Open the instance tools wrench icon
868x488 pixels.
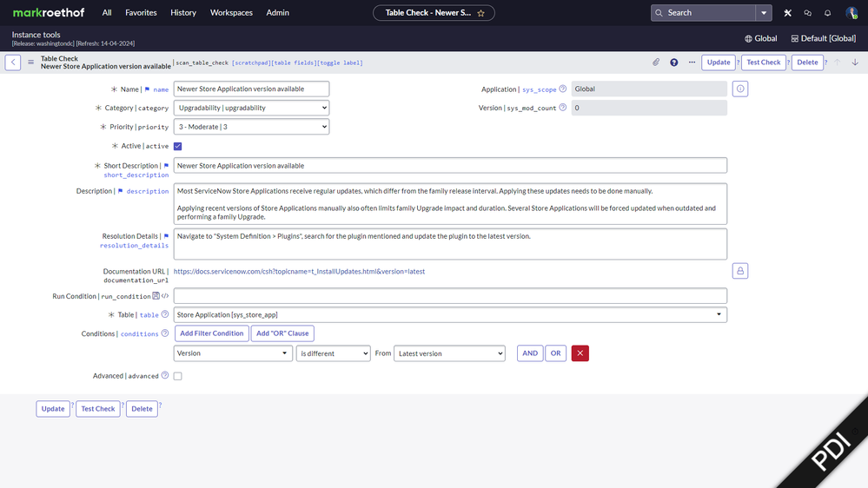(x=788, y=13)
